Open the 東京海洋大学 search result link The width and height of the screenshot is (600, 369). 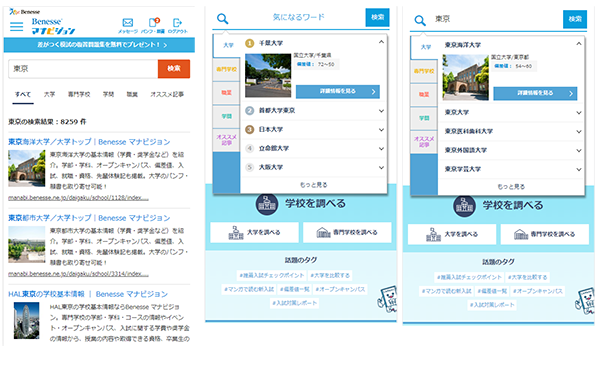coord(89,142)
